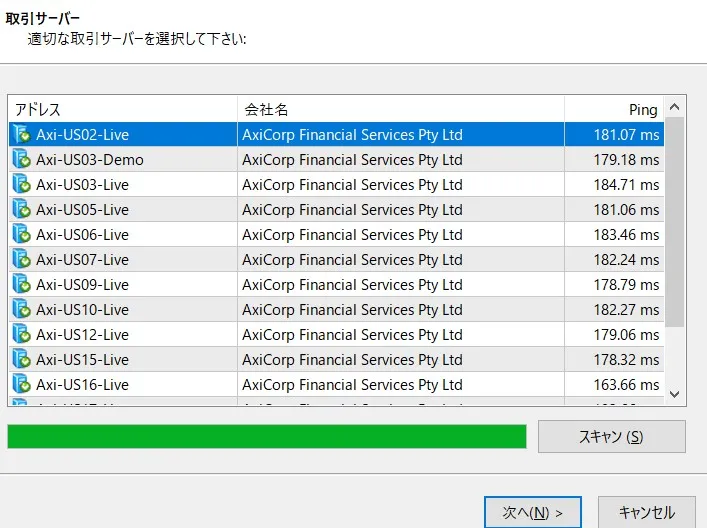Select the Axi-US02-Live server address
Screen dimensions: 707x528
pyautogui.click(x=83, y=135)
